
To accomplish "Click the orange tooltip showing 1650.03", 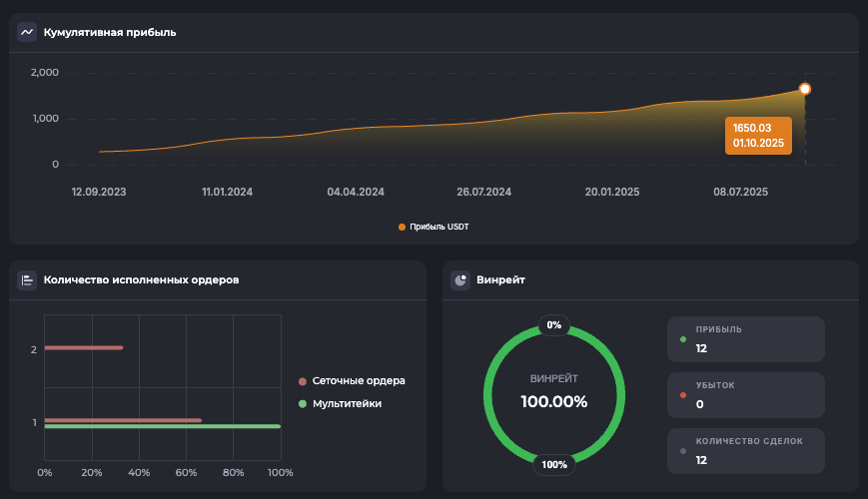I will click(758, 136).
